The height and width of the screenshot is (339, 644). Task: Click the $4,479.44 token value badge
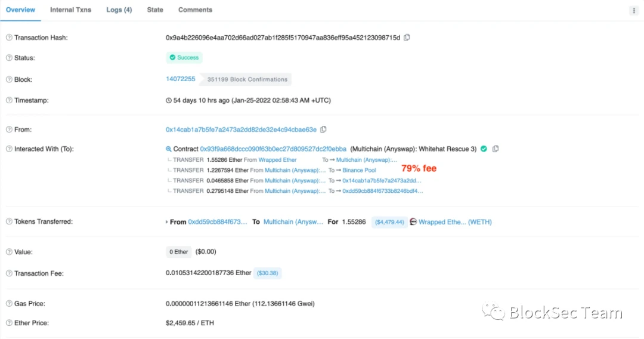(389, 222)
